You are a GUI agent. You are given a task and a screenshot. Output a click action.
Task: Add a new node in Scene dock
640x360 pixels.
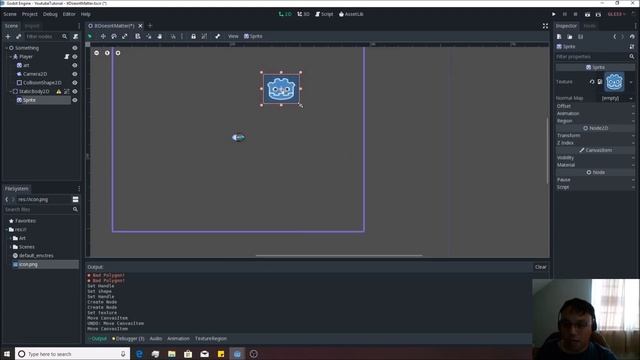click(8, 37)
